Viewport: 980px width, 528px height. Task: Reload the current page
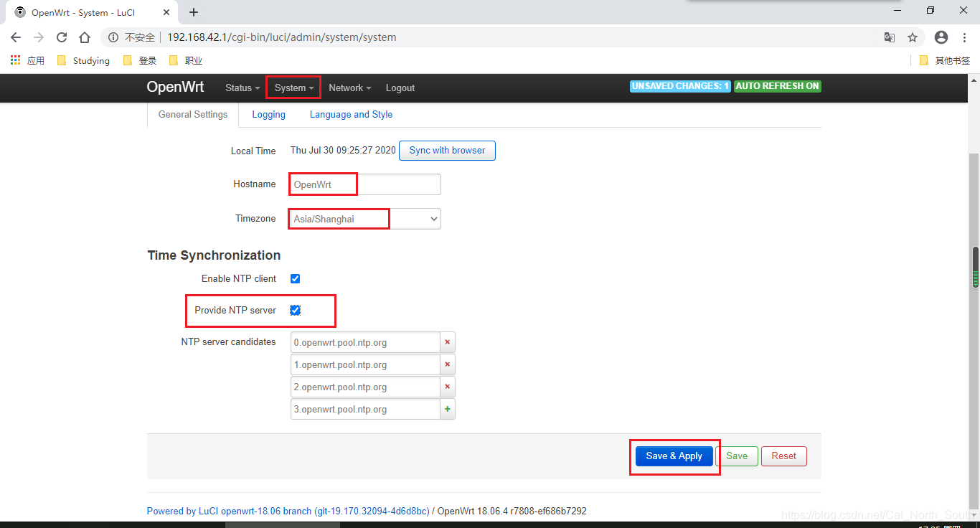[62, 37]
